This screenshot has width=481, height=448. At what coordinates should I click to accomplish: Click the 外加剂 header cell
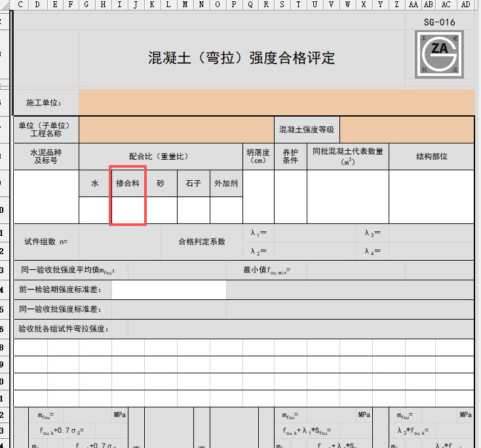226,183
